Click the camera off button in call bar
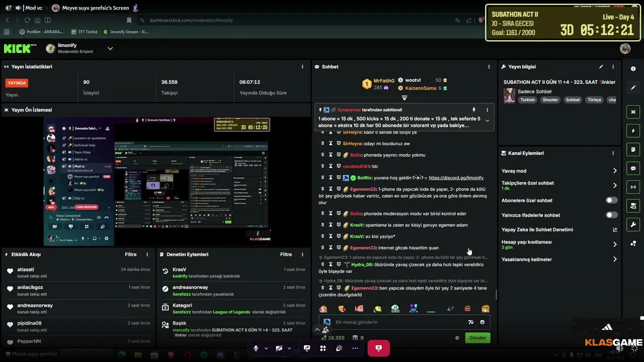 pyautogui.click(x=279, y=348)
